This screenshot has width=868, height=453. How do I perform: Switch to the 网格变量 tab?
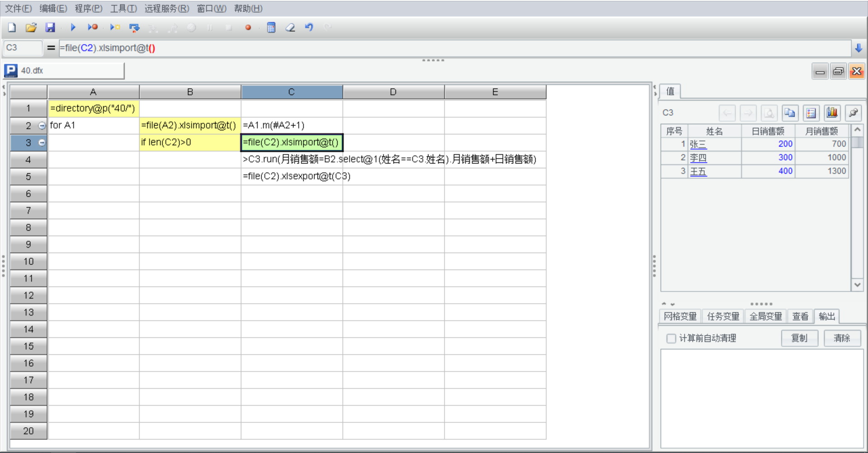(680, 316)
